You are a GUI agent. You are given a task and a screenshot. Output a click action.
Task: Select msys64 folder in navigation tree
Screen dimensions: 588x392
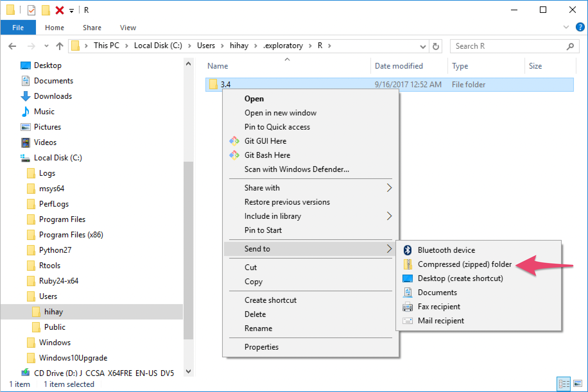(51, 189)
